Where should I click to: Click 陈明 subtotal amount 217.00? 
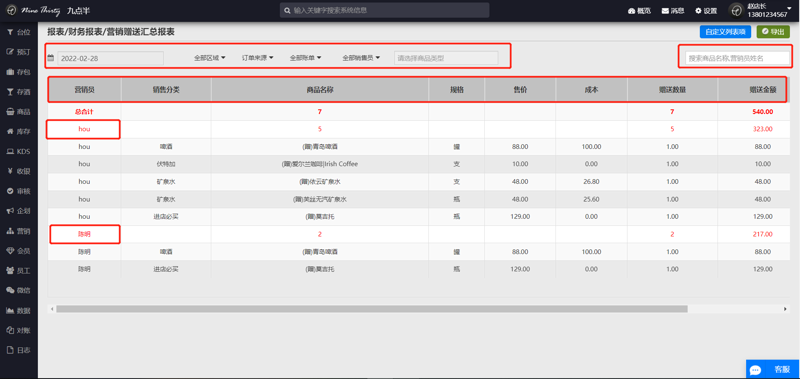[763, 234]
